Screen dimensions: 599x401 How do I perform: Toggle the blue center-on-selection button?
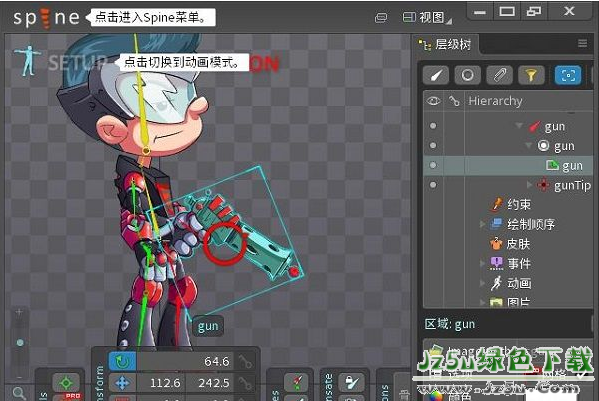(568, 75)
